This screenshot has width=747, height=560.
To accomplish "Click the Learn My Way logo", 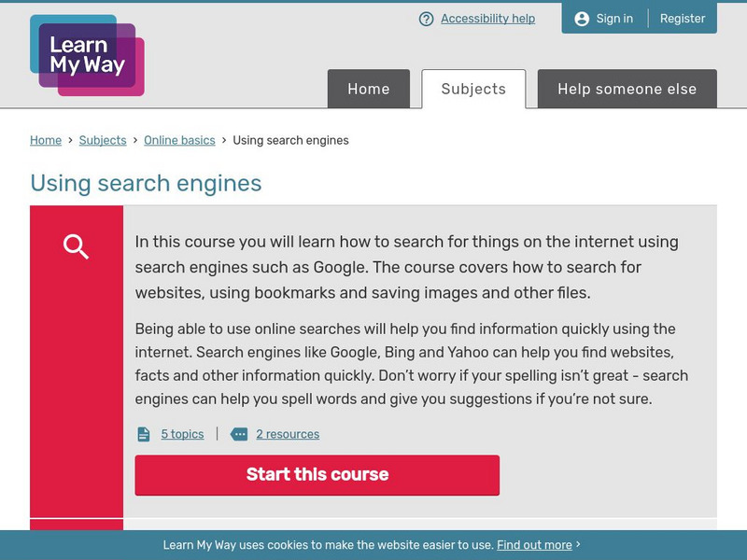I will pos(87,55).
